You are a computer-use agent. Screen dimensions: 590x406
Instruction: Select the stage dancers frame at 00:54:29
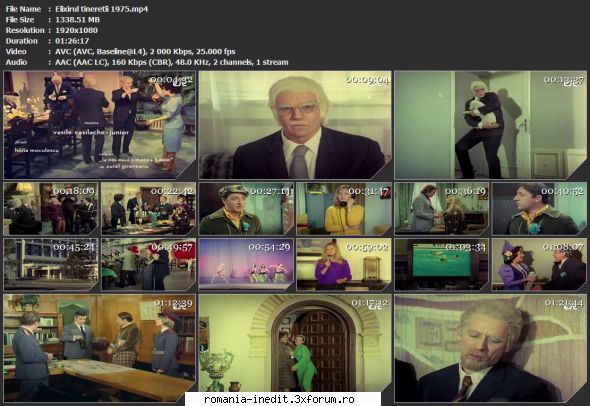point(246,265)
